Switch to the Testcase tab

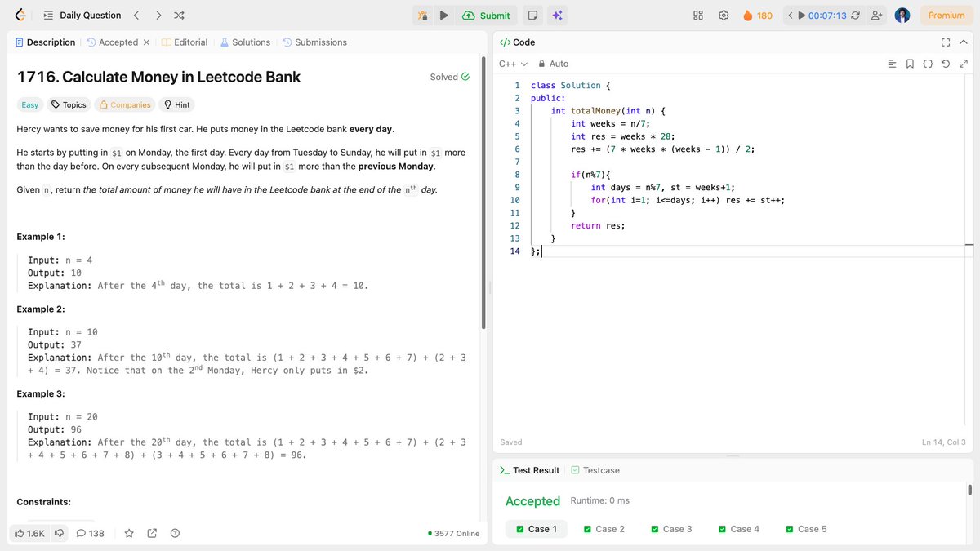pyautogui.click(x=595, y=470)
